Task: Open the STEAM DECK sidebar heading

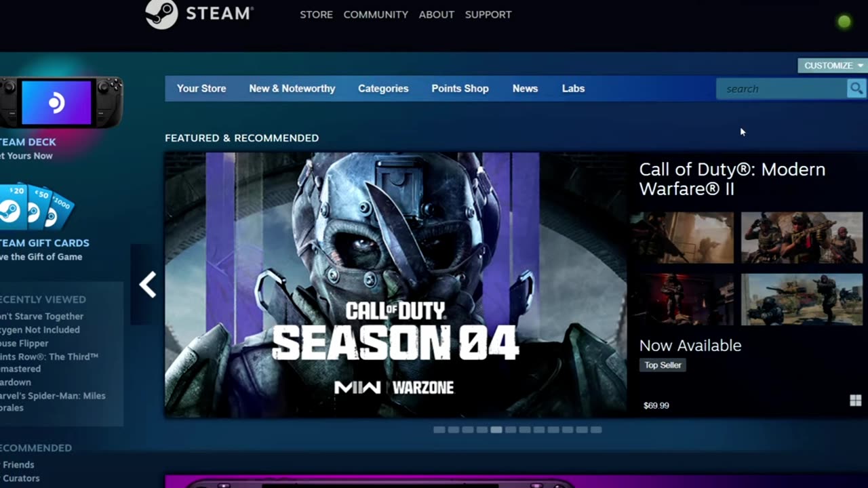Action: tap(28, 142)
